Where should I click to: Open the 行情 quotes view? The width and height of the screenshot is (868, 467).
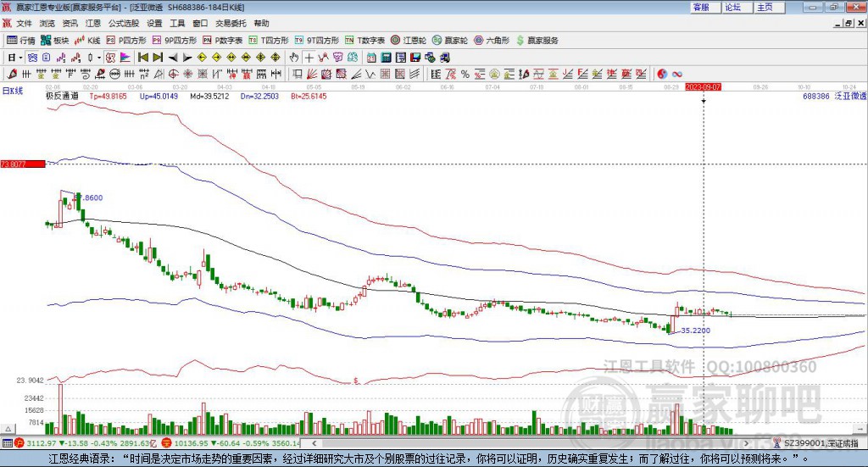coord(21,41)
